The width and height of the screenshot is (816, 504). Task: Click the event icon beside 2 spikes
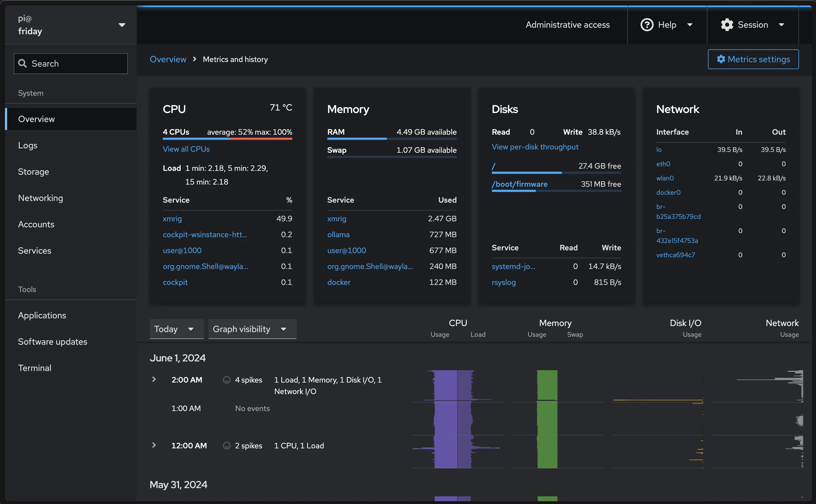coord(227,445)
